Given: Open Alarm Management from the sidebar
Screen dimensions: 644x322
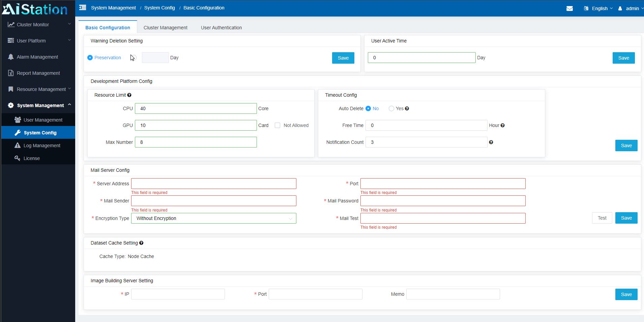Looking at the screenshot, I should click(x=37, y=57).
